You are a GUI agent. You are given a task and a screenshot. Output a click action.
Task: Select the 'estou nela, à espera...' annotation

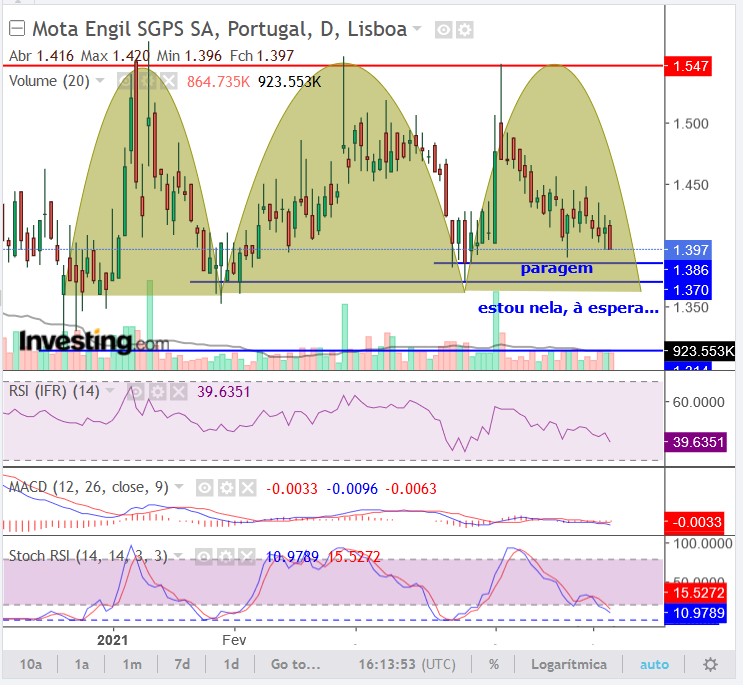(568, 308)
